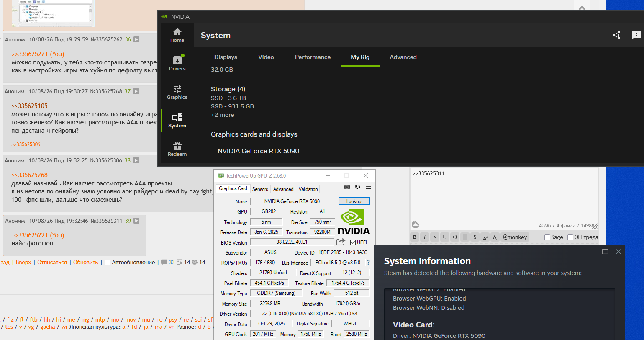Click the Lookup button in GPU-Z
The image size is (644, 340).
point(354,201)
